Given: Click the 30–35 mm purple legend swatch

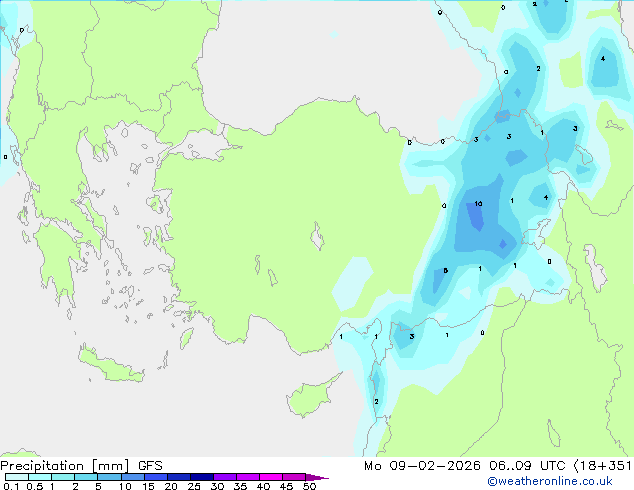Looking at the screenshot, I should pos(225,477).
